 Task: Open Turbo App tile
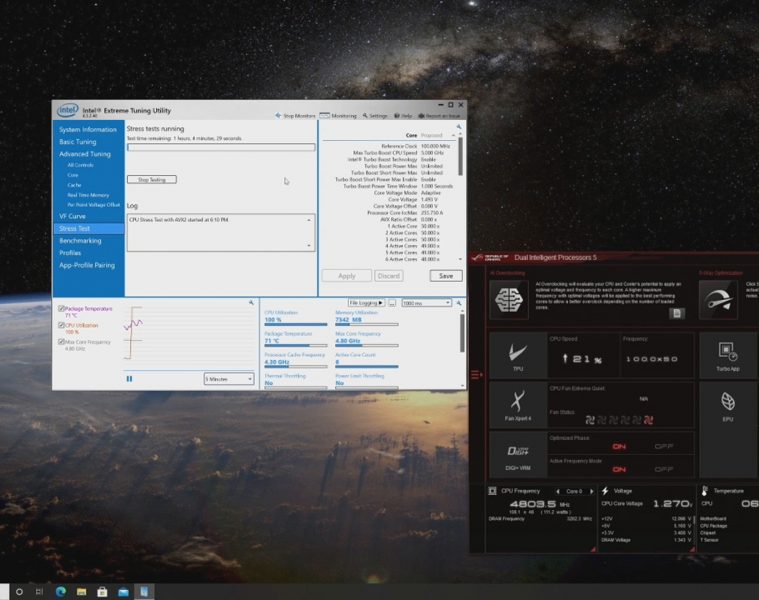tap(728, 355)
